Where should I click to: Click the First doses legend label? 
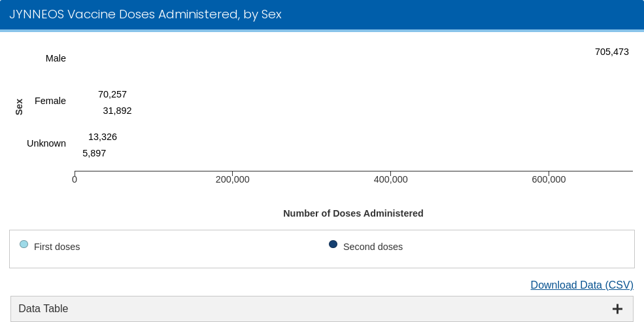(57, 247)
